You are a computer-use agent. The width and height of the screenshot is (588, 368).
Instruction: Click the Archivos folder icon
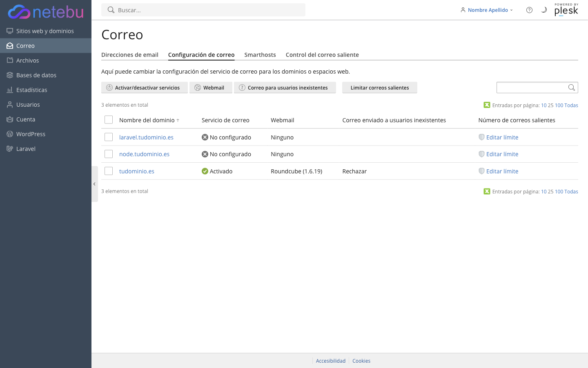pos(10,61)
